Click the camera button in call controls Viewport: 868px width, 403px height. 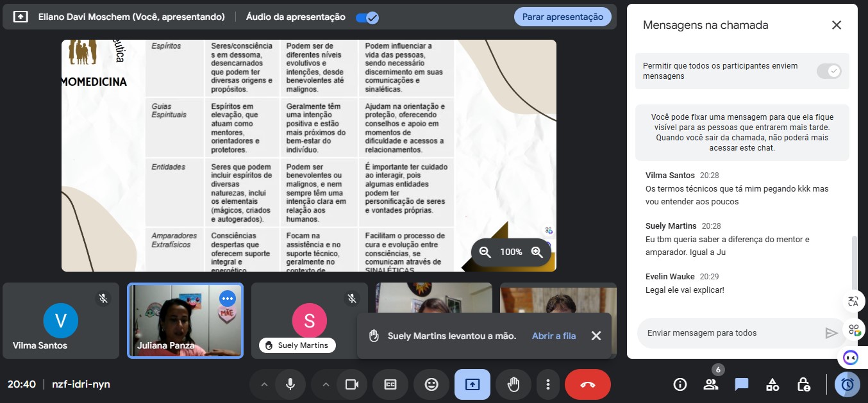tap(351, 384)
